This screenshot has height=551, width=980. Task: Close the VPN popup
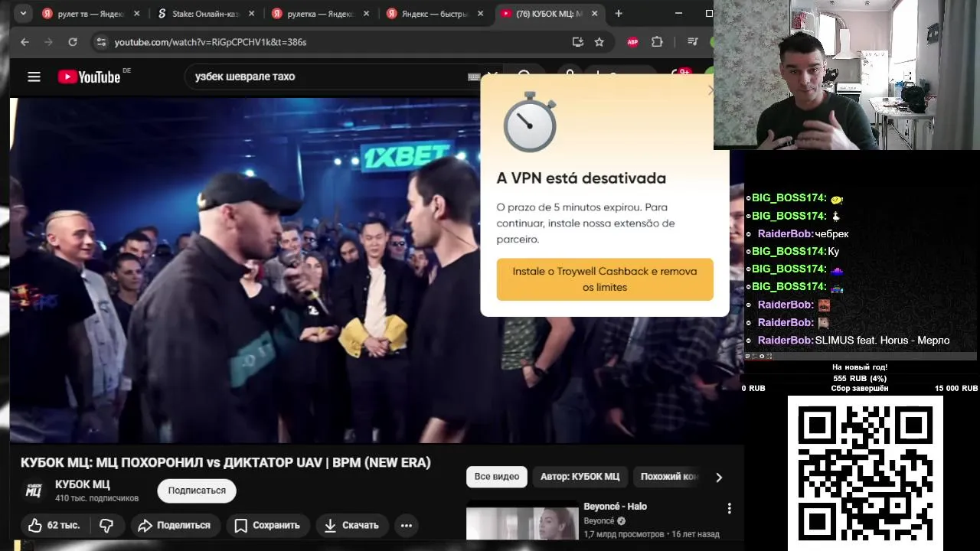710,90
